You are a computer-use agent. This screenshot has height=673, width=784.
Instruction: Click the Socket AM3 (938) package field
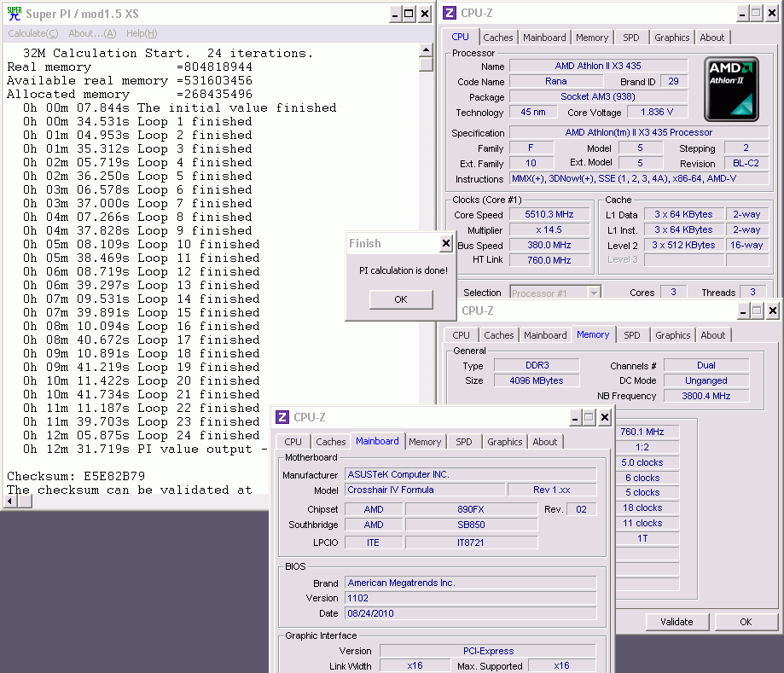coord(598,96)
